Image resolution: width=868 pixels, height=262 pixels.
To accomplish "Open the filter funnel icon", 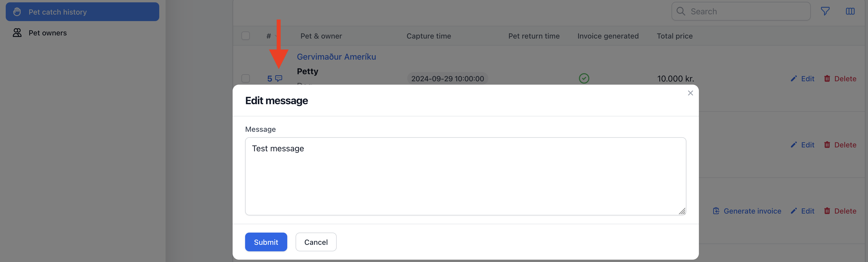I will pyautogui.click(x=825, y=11).
